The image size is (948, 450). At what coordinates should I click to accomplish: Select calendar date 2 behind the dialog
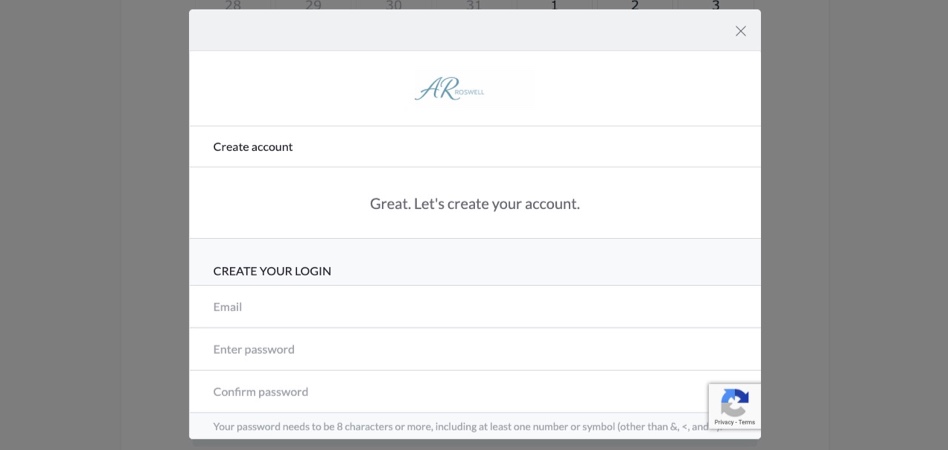[634, 5]
